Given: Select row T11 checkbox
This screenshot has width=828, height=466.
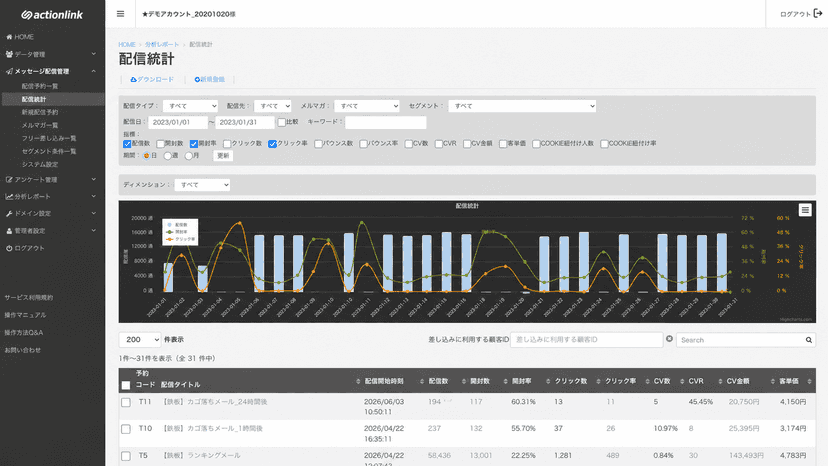Looking at the screenshot, I should (x=126, y=403).
